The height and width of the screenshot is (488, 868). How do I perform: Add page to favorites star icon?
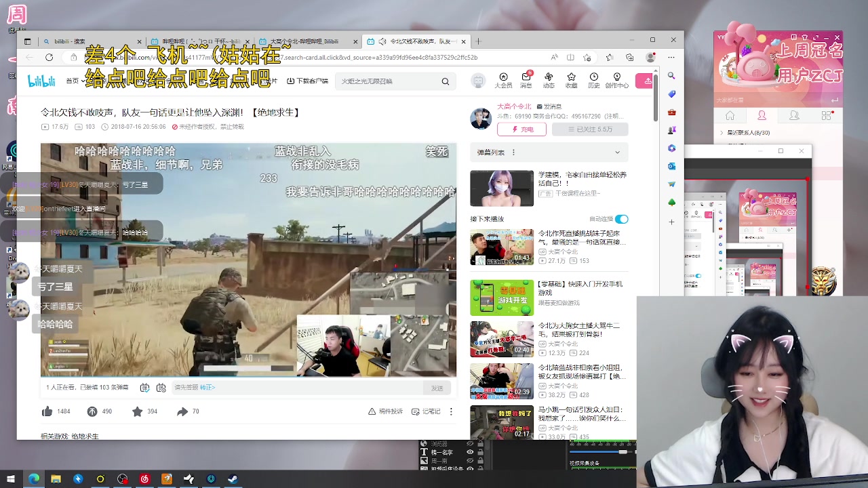click(x=587, y=58)
